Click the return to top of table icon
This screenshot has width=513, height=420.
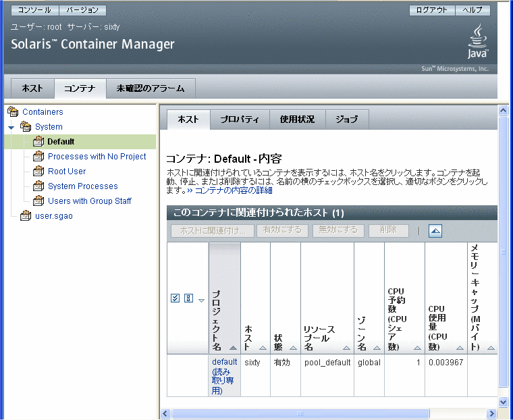pos(435,231)
